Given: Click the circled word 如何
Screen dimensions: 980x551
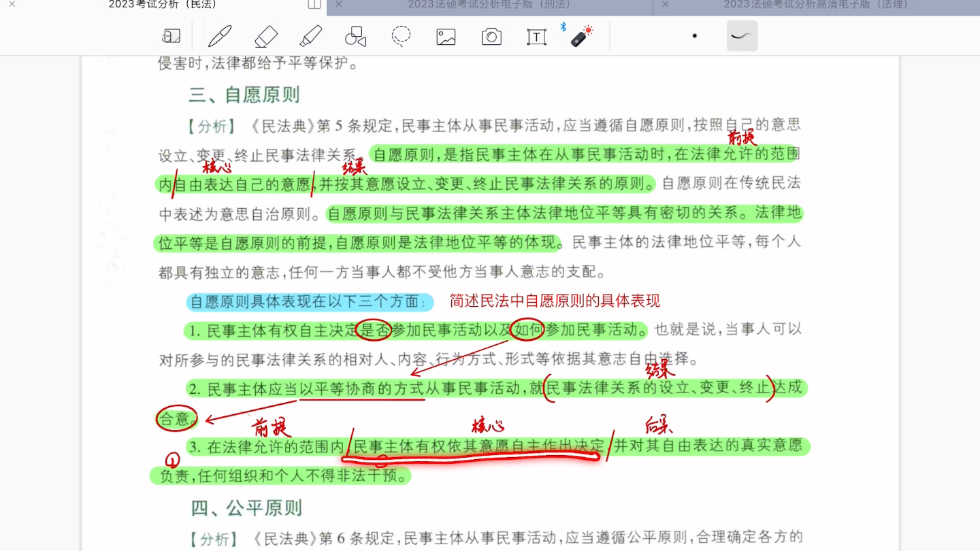Looking at the screenshot, I should (528, 331).
